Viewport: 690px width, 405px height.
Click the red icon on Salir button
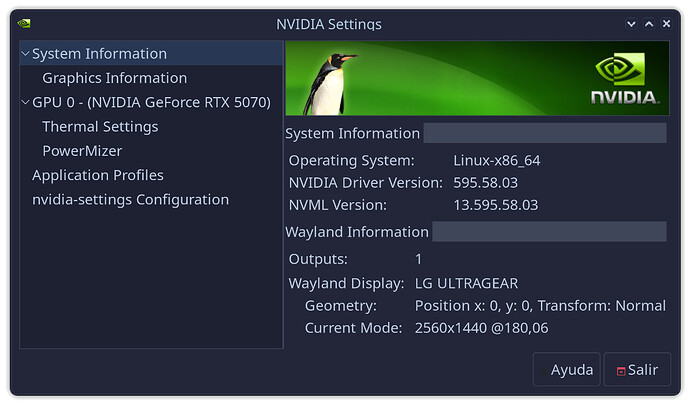tap(620, 371)
